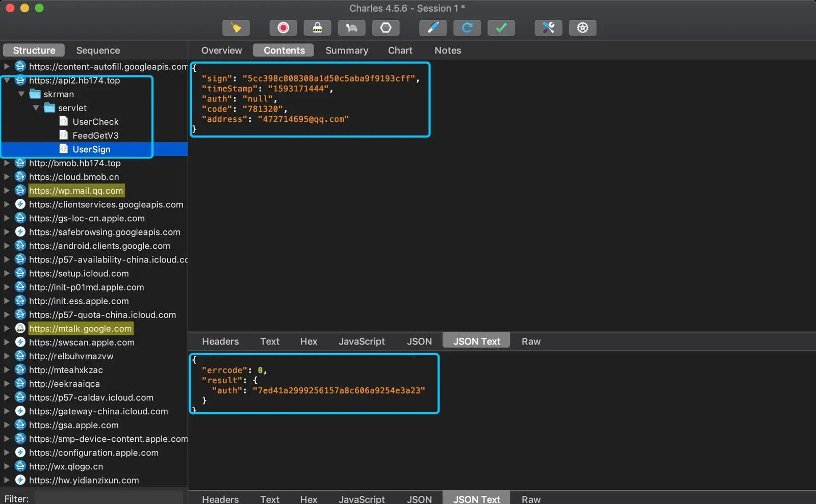
Task: Open the settings gear icon
Action: coord(582,28)
